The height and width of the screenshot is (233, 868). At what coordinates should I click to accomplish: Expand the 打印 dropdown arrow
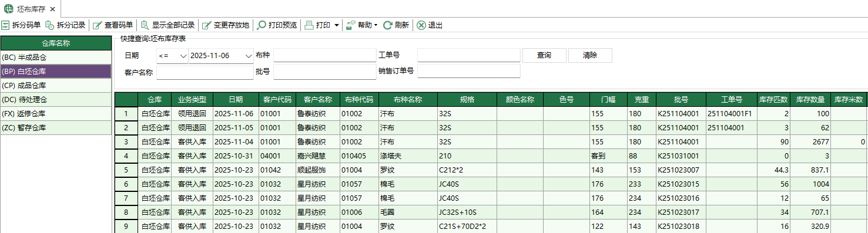(336, 25)
